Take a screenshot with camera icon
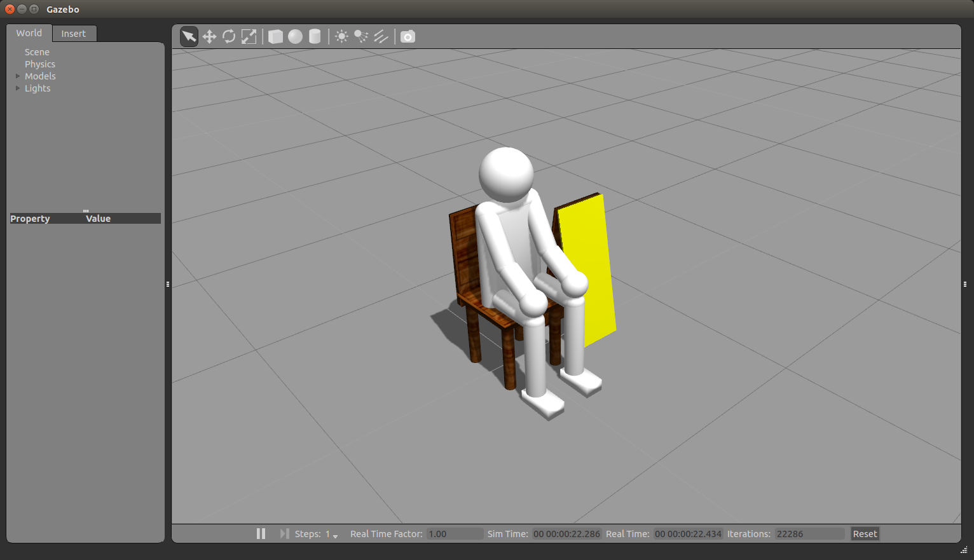 point(408,37)
